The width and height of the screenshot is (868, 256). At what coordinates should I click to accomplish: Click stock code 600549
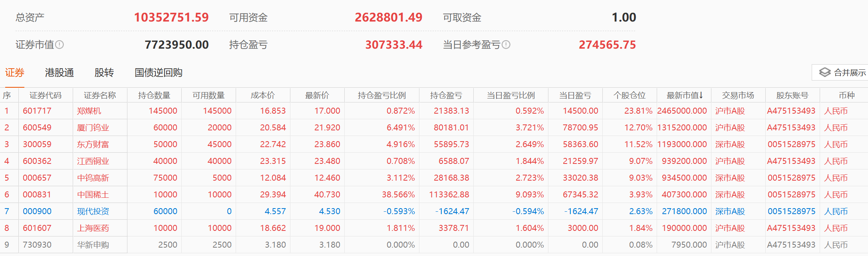tap(37, 128)
